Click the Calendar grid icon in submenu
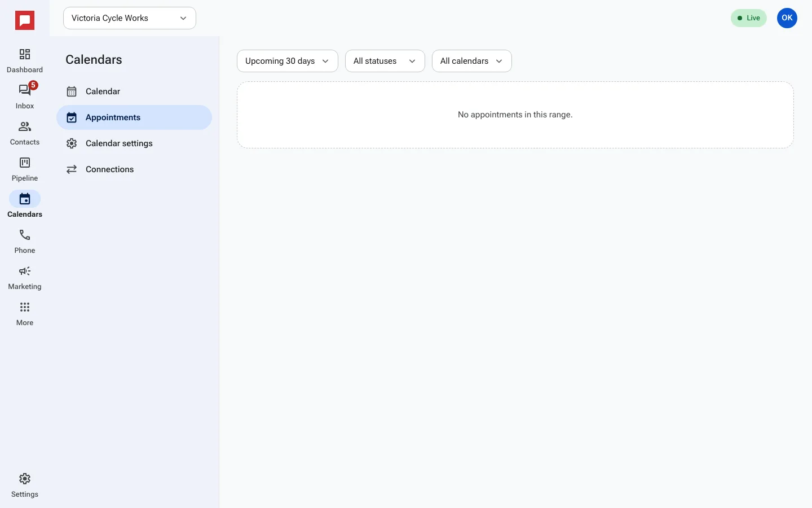This screenshot has height=508, width=812. [72, 91]
